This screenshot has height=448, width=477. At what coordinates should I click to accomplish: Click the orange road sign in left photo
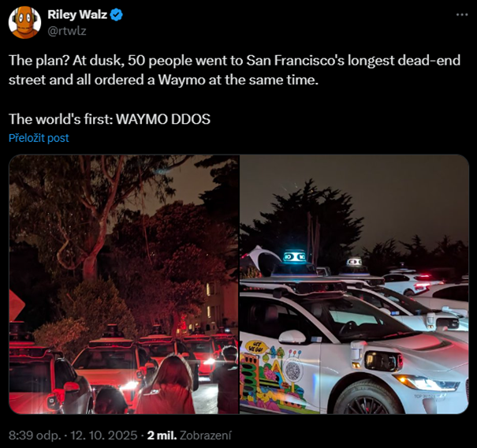16,305
